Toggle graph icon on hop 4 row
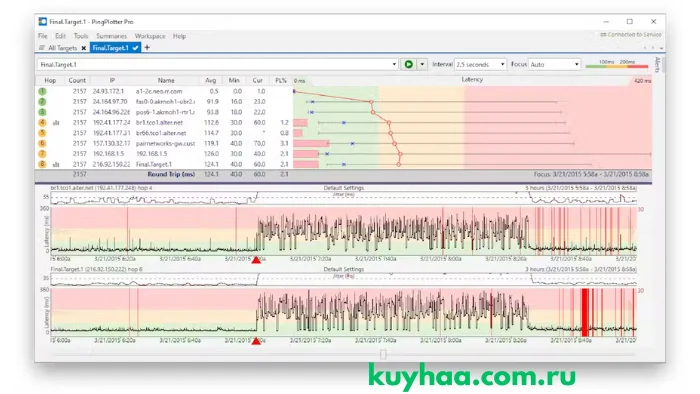The width and height of the screenshot is (700, 394). click(x=56, y=123)
